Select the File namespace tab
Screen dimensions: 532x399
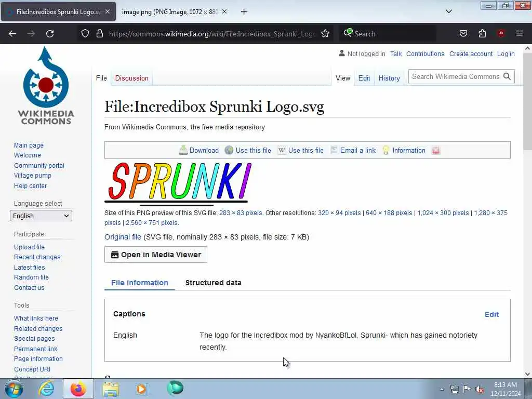pyautogui.click(x=101, y=78)
